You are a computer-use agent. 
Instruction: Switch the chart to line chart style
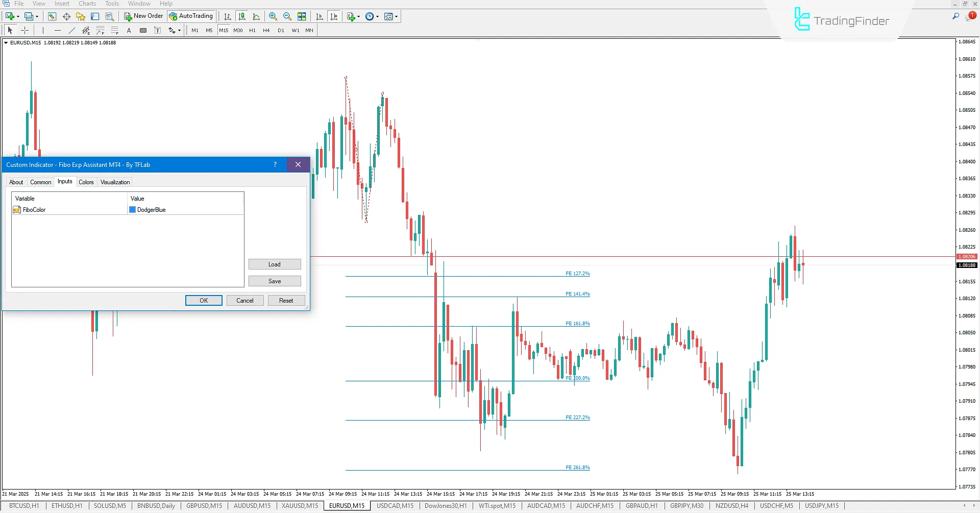click(x=256, y=16)
